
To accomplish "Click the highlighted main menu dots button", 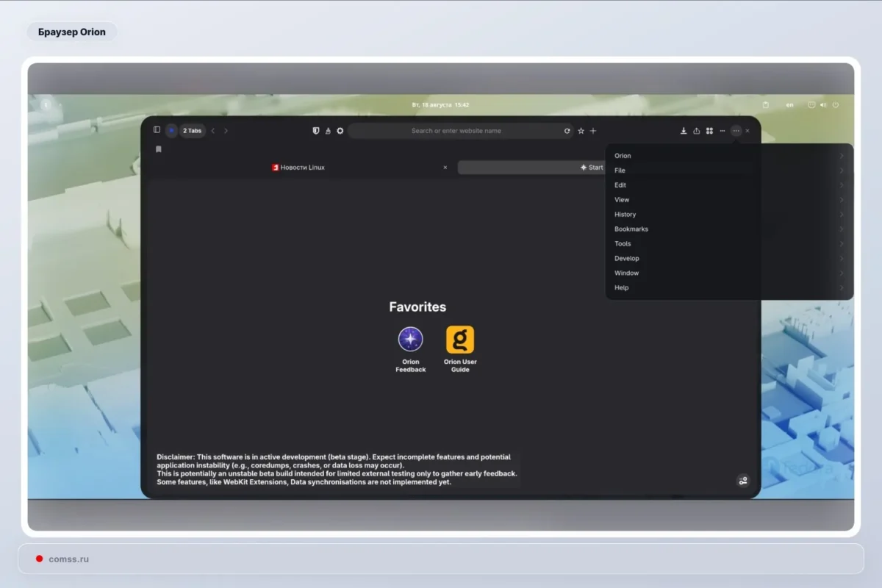I will click(736, 131).
